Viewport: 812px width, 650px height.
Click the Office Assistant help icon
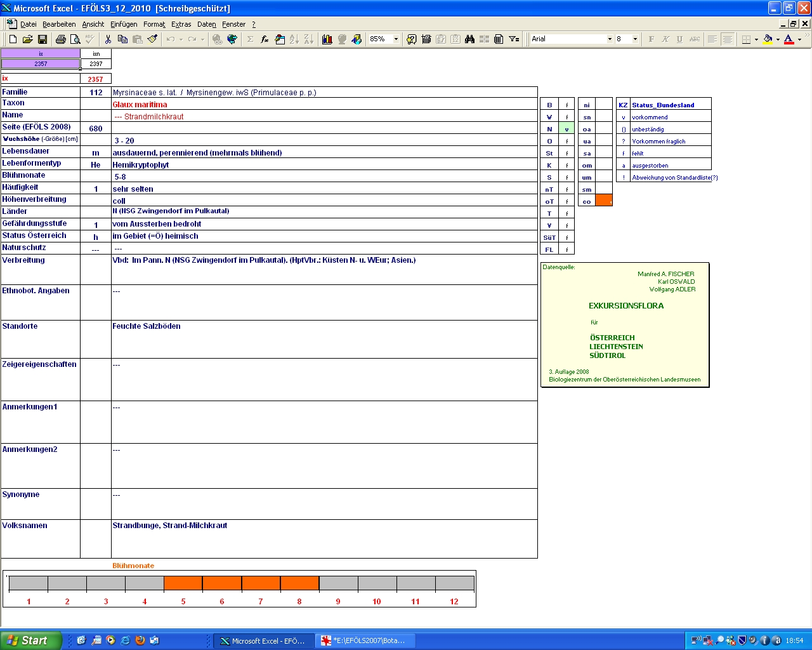(411, 39)
